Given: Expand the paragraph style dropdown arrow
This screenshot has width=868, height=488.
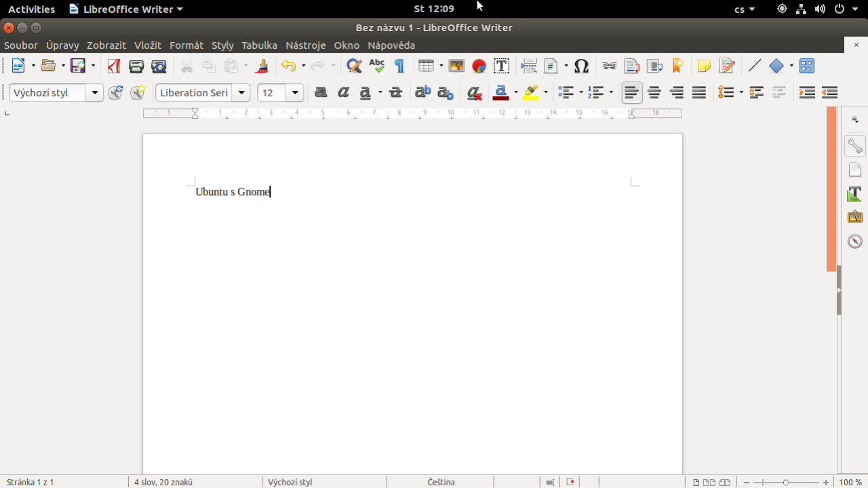Looking at the screenshot, I should 94,93.
